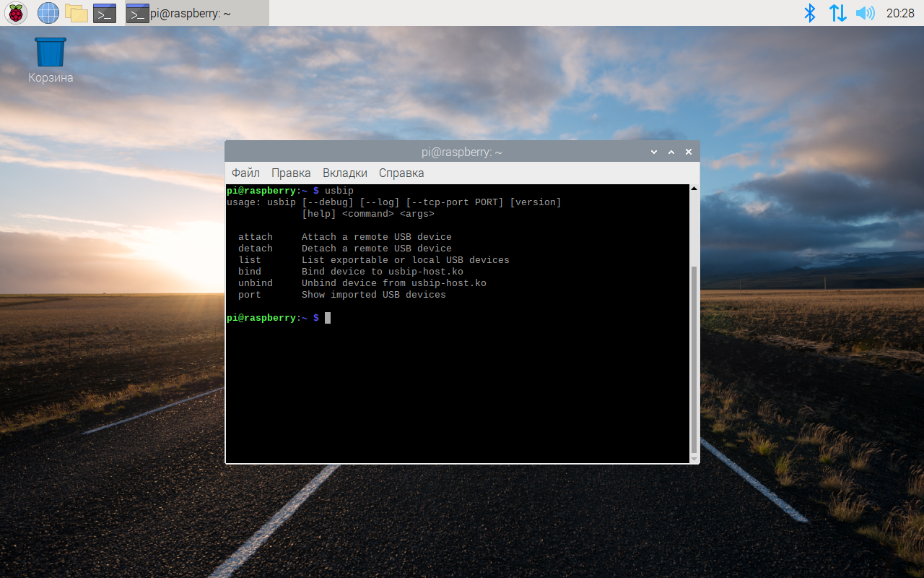The height and width of the screenshot is (578, 924).
Task: Maximize the terminal window with the chevron-up button
Action: (x=671, y=152)
